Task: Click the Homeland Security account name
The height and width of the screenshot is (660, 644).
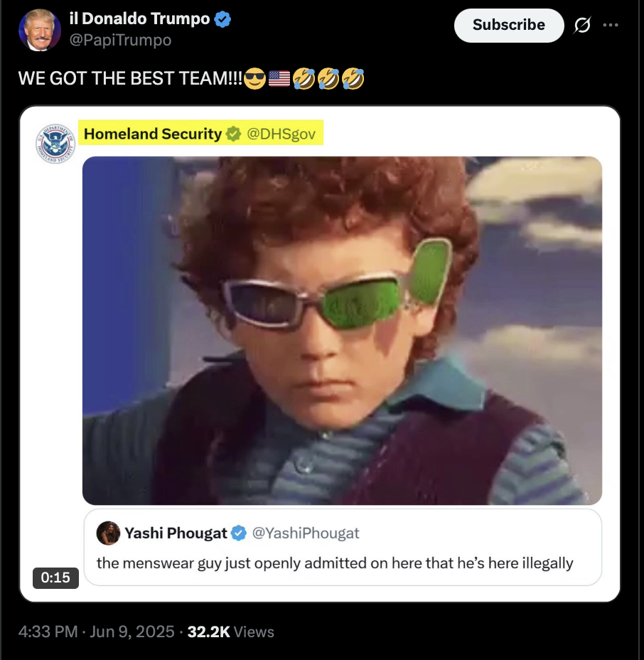Action: pyautogui.click(x=153, y=134)
